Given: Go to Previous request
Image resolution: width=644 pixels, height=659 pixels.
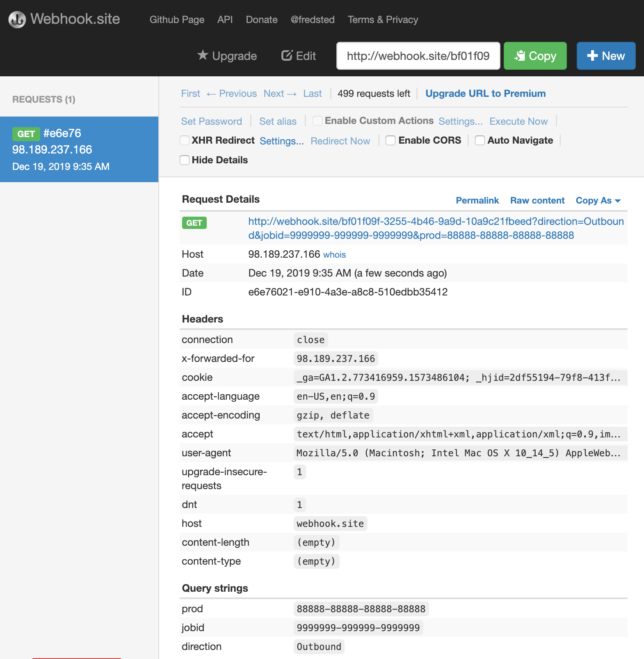Looking at the screenshot, I should (x=232, y=94).
